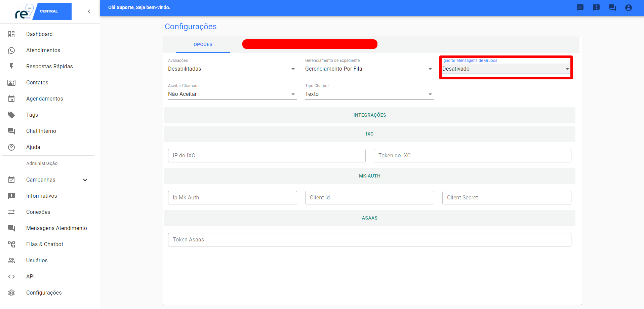Expand the Campanhas submenu arrow

point(85,180)
